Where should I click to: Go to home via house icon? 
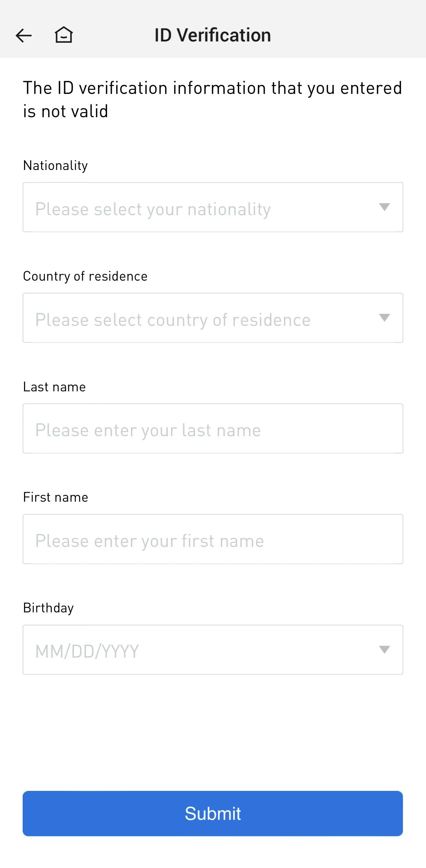64,35
